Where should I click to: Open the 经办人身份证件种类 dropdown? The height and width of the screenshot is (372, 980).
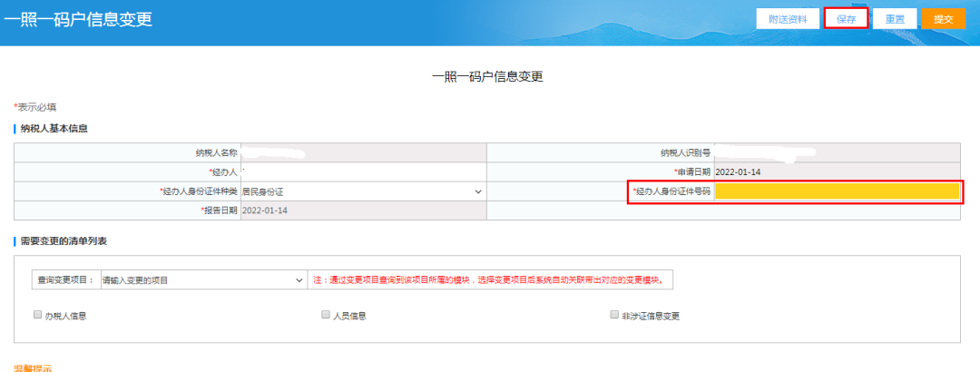tap(362, 191)
